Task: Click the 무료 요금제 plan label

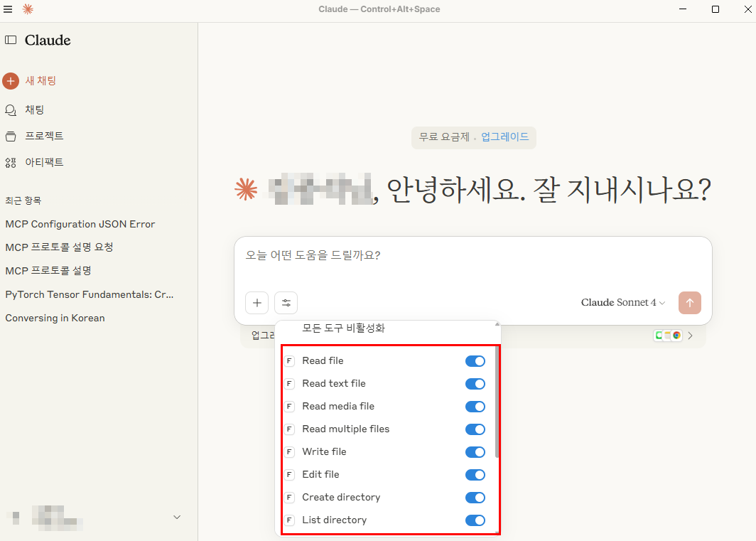Action: tap(443, 136)
